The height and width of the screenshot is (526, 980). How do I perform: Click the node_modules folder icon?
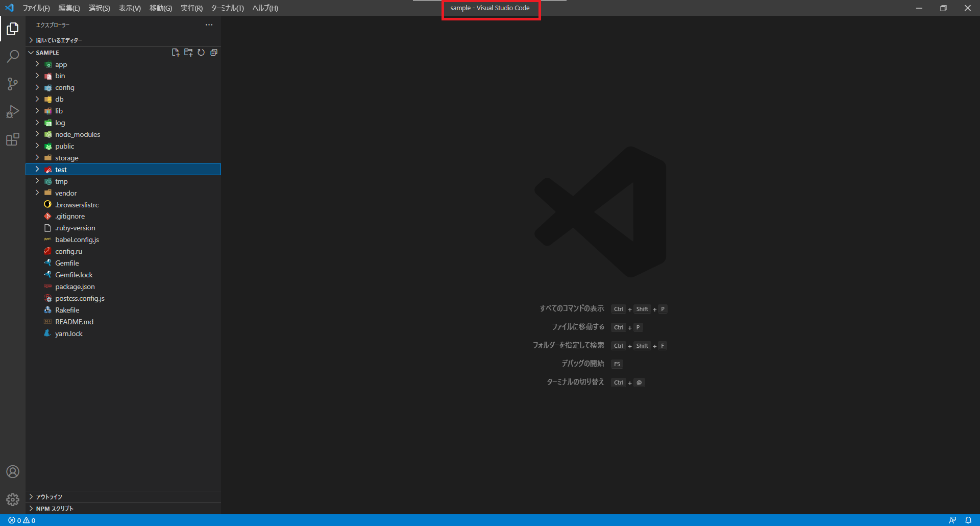point(48,135)
